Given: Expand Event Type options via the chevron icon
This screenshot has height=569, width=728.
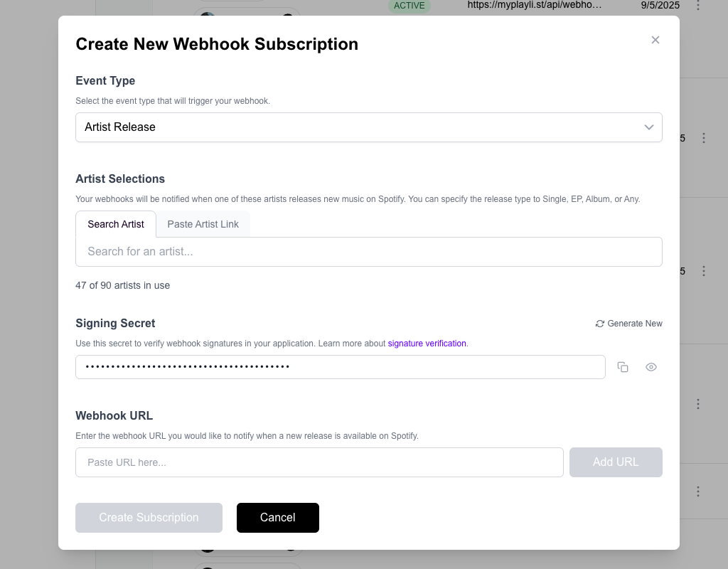Looking at the screenshot, I should (648, 127).
